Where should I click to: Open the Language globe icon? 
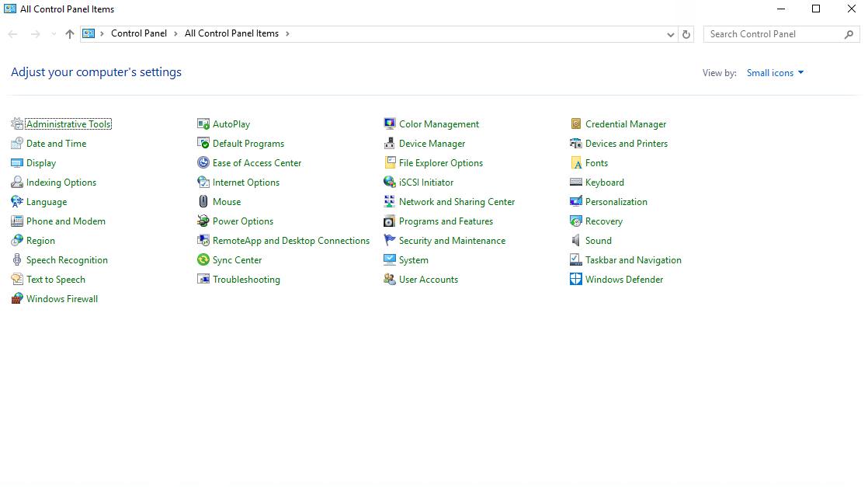click(x=17, y=202)
